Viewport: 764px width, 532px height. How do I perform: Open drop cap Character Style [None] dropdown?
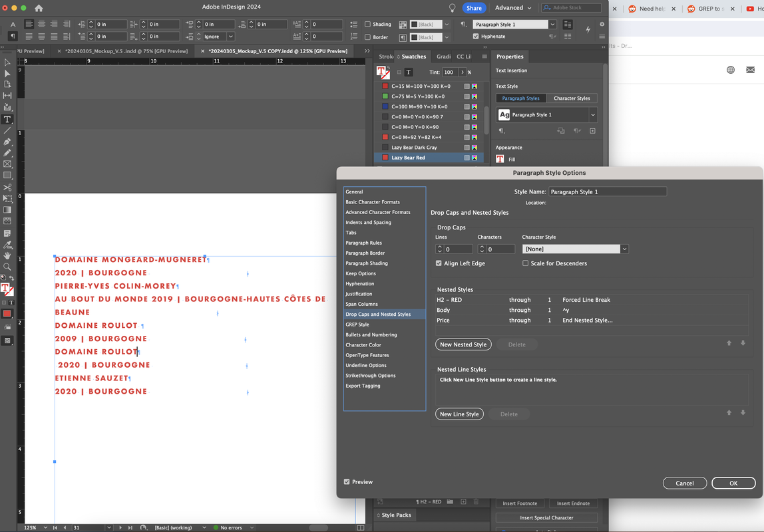[x=624, y=249]
